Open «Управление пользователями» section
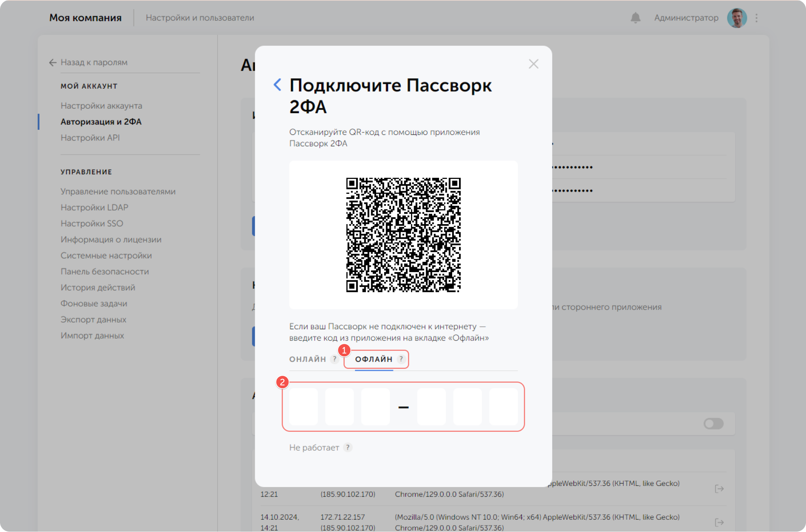 (x=118, y=191)
